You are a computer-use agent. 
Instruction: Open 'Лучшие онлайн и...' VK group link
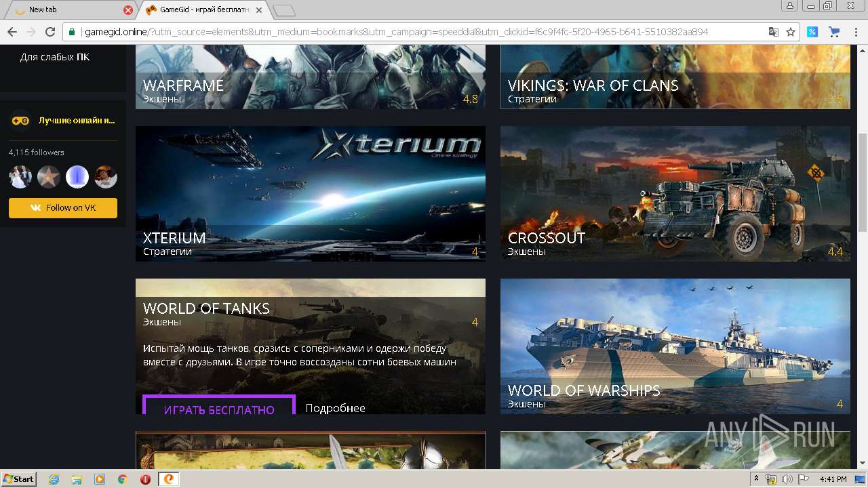pyautogui.click(x=77, y=120)
